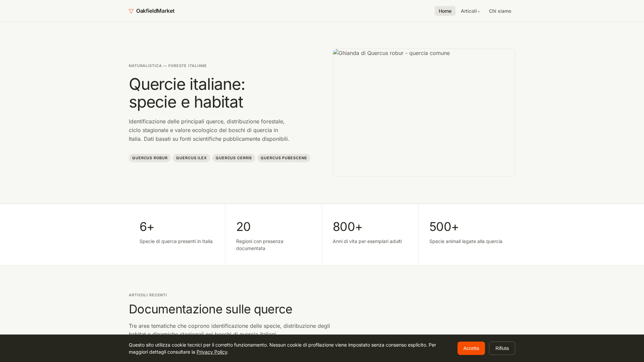This screenshot has width=644, height=362.
Task: Click "Anni di vita per esemplari adulti" label
Action: coord(367,241)
